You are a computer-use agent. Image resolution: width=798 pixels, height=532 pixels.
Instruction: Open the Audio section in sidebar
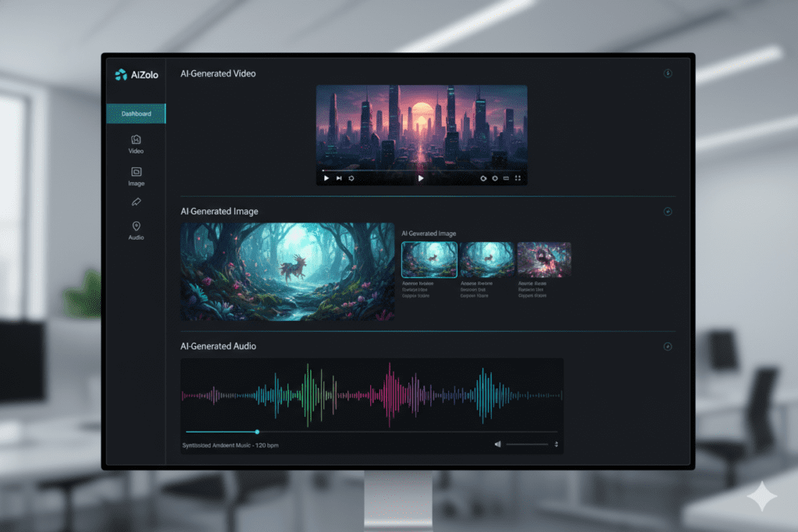136,230
